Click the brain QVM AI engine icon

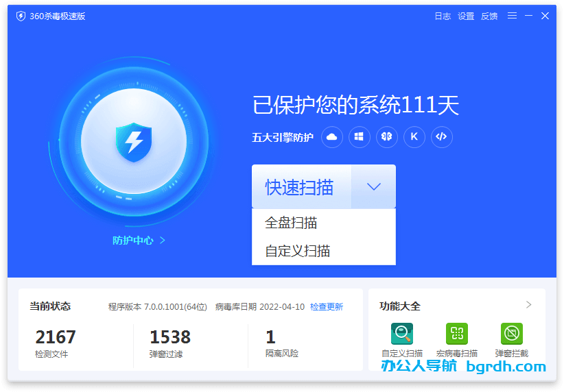point(387,137)
